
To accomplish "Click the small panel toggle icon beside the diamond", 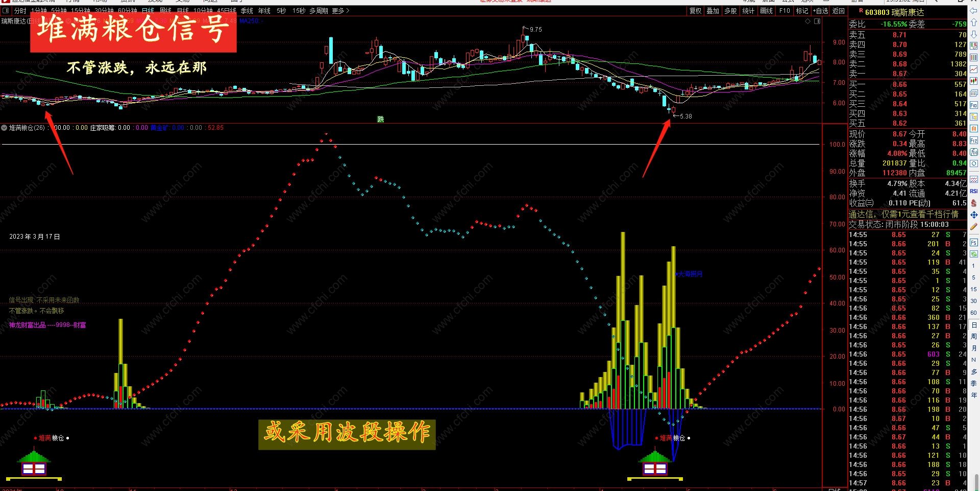I will click(x=817, y=21).
